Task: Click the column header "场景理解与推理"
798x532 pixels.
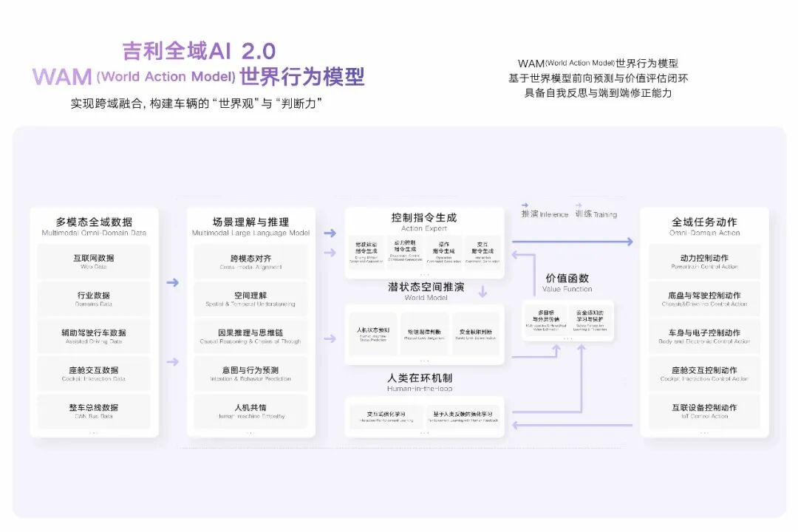Action: [251, 222]
